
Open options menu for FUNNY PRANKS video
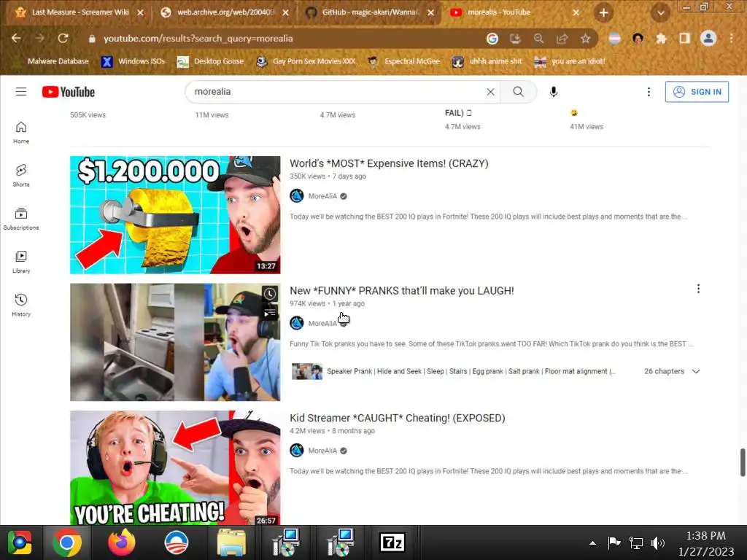[x=698, y=289]
